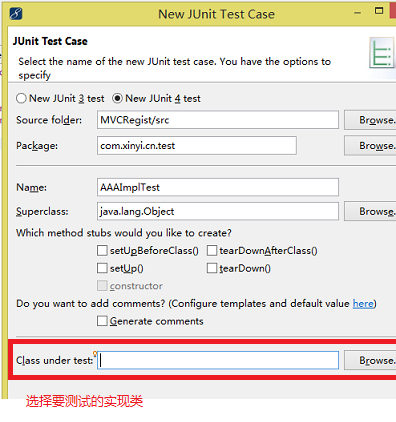Image resolution: width=396 pixels, height=422 pixels.
Task: Focus the Source folder field
Action: click(x=218, y=120)
